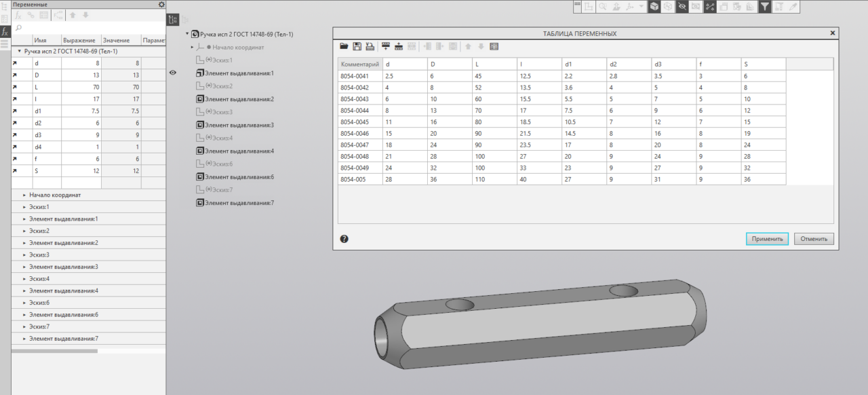This screenshot has height=395, width=868.
Task: Click the Значение column header
Action: [x=121, y=40]
